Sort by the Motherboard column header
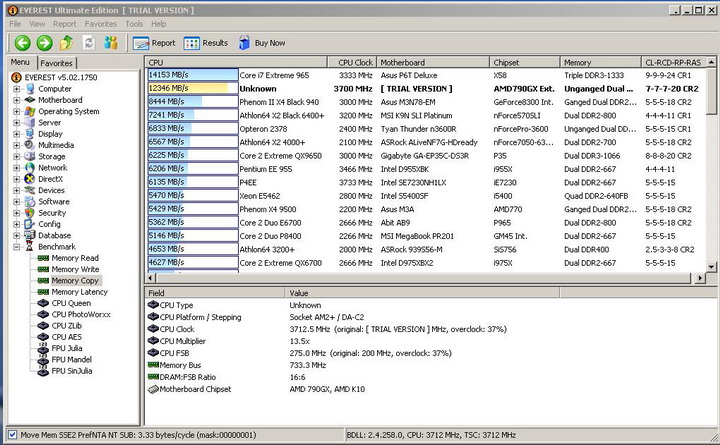 (x=433, y=62)
